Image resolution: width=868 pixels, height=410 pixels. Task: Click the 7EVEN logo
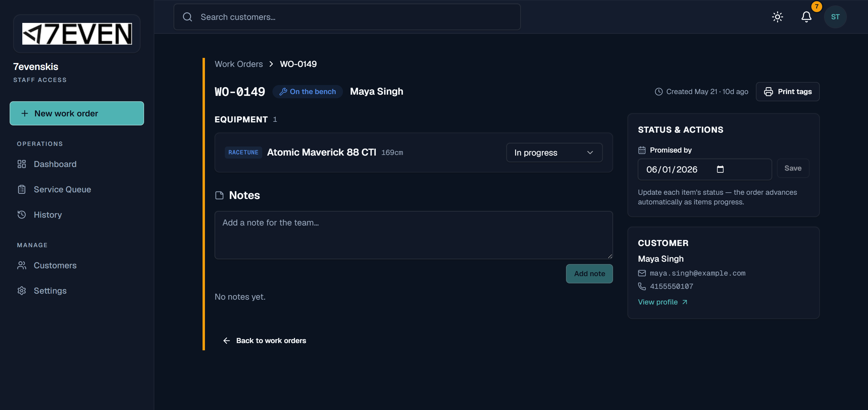[77, 34]
